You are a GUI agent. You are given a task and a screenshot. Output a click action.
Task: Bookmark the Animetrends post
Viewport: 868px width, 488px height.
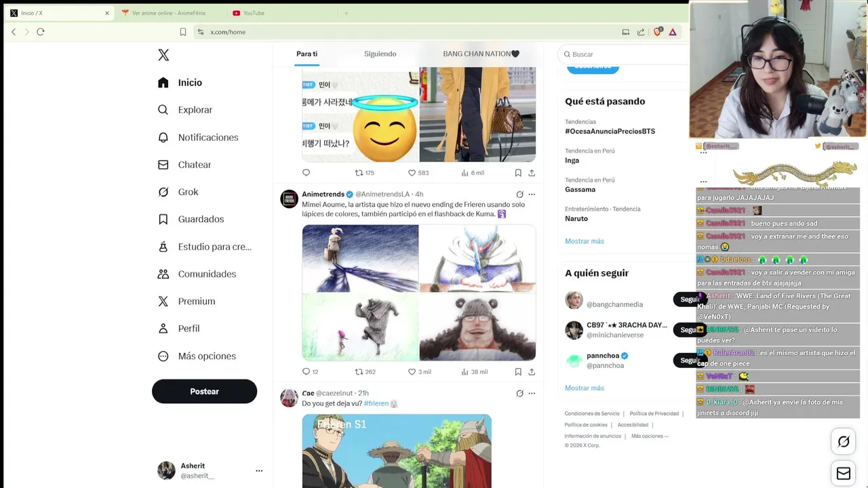point(518,371)
